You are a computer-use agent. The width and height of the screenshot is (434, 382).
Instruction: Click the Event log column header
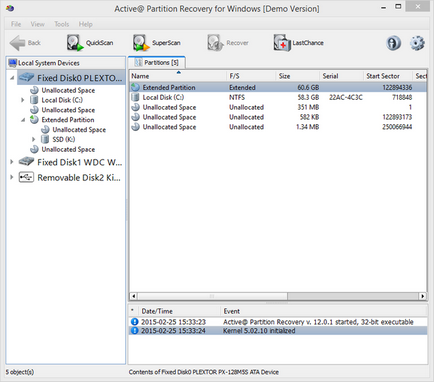324,311
